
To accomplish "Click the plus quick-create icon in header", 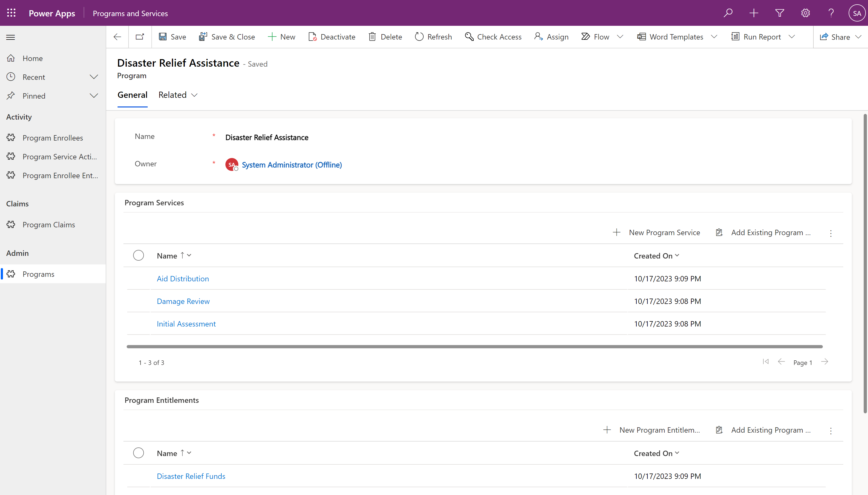I will [x=754, y=13].
